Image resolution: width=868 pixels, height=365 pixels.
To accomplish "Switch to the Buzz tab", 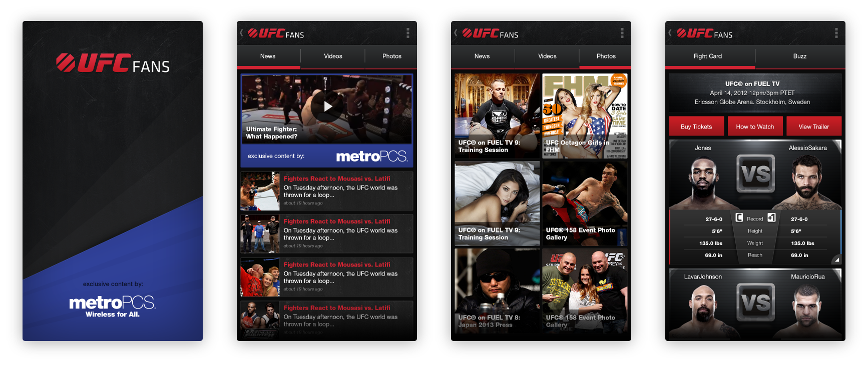I will (800, 56).
